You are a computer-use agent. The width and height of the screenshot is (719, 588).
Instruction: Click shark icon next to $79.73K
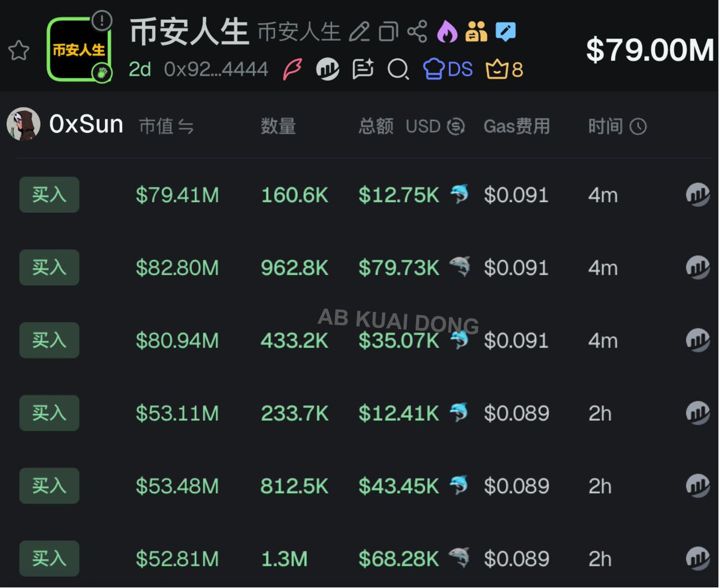coord(460,266)
